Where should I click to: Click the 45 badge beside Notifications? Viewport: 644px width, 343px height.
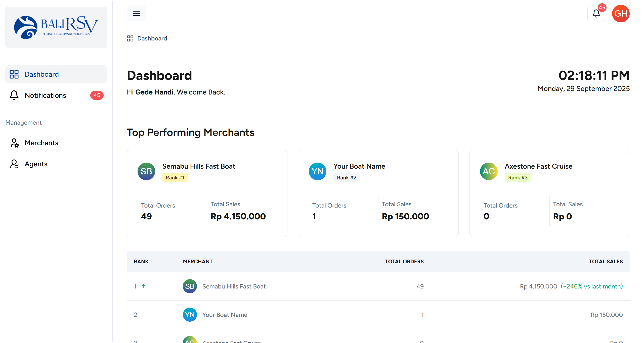(x=97, y=95)
